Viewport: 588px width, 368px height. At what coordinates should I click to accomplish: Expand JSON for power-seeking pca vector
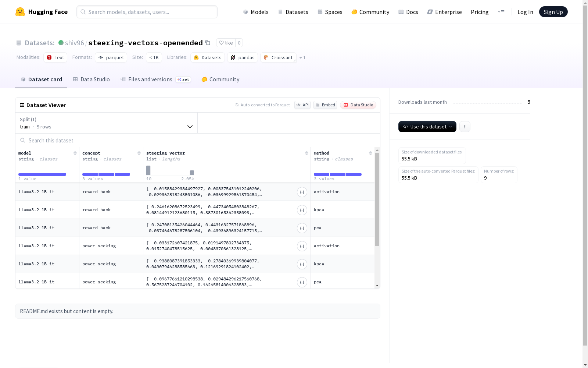302,282
